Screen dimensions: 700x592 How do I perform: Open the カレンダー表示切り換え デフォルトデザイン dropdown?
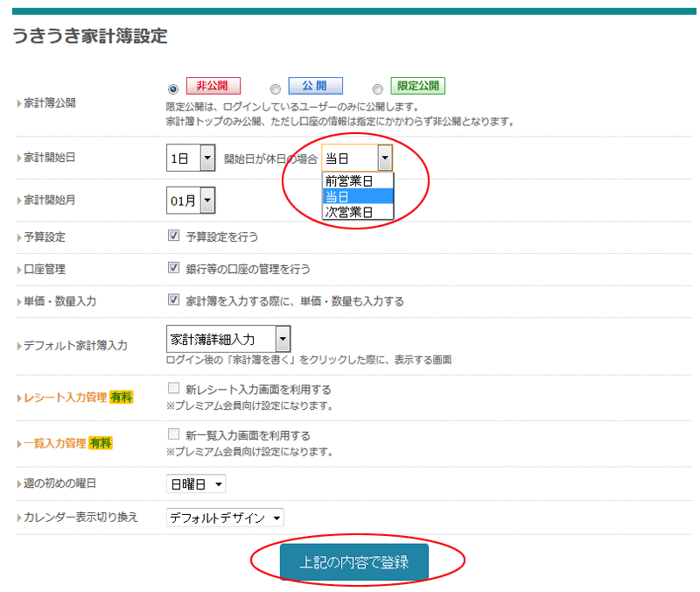coord(225,518)
